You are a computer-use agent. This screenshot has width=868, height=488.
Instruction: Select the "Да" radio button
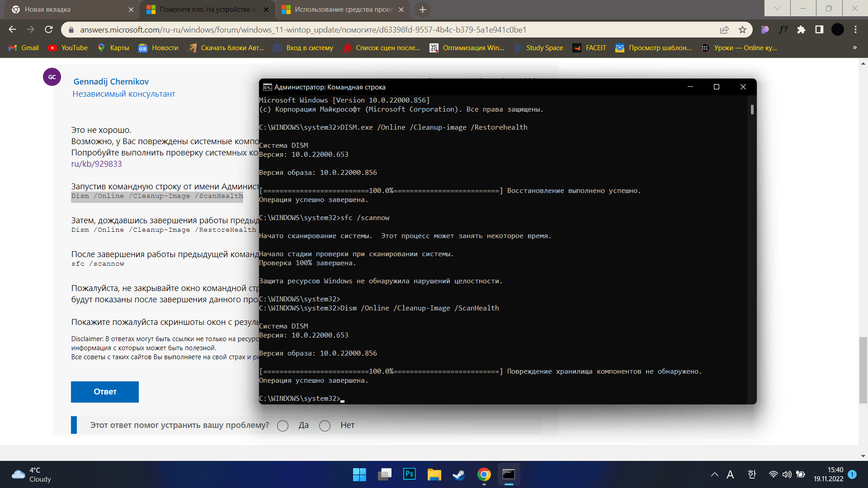coord(283,426)
